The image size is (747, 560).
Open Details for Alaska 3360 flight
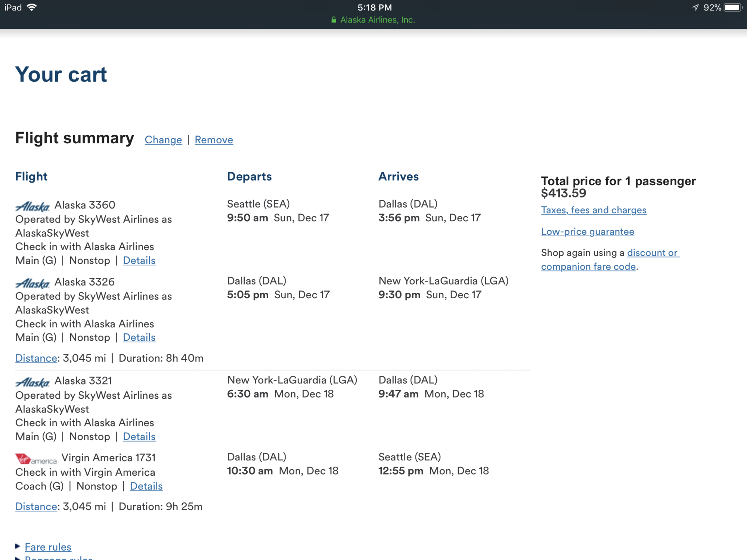pyautogui.click(x=139, y=260)
